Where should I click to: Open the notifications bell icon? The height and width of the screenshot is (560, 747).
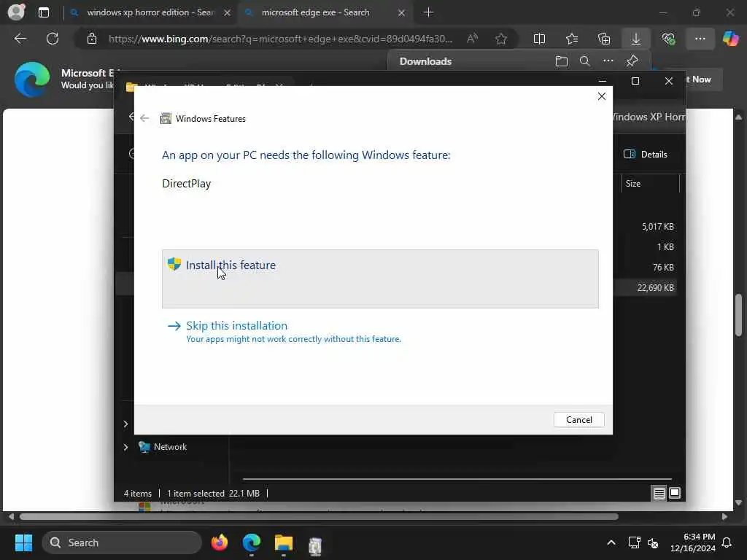[727, 542]
